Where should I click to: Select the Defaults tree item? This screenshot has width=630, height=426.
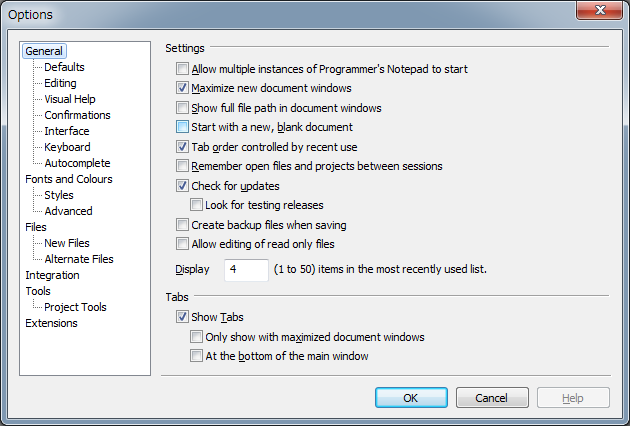point(64,67)
